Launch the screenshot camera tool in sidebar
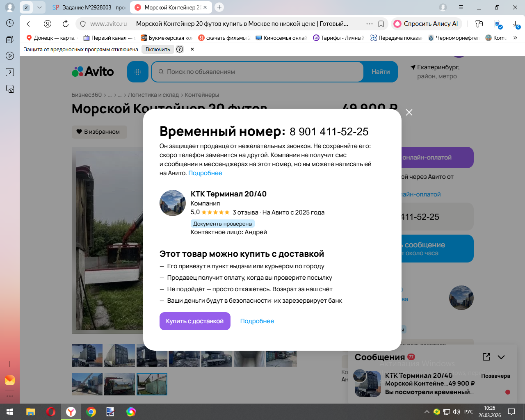This screenshot has height=420, width=525. coord(10,89)
